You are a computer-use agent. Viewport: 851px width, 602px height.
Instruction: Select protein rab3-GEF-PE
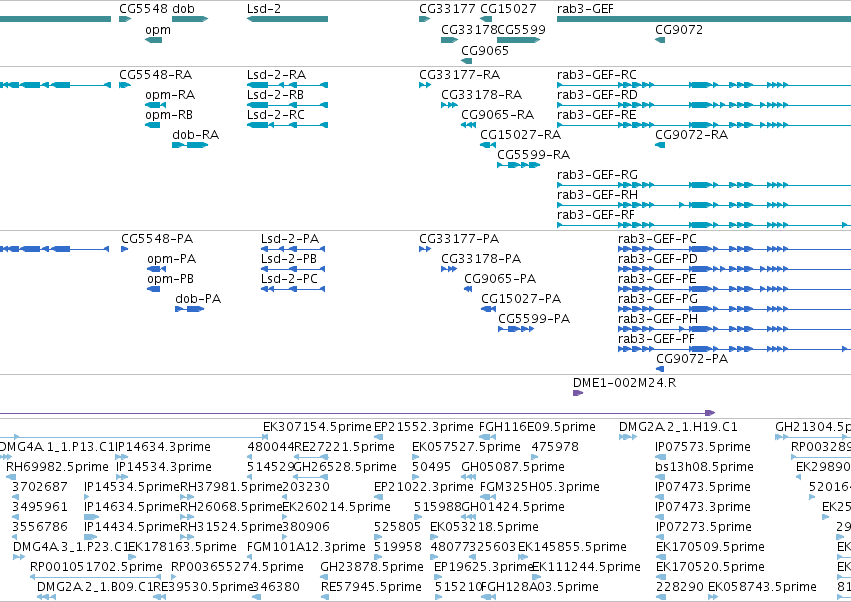tap(734, 289)
